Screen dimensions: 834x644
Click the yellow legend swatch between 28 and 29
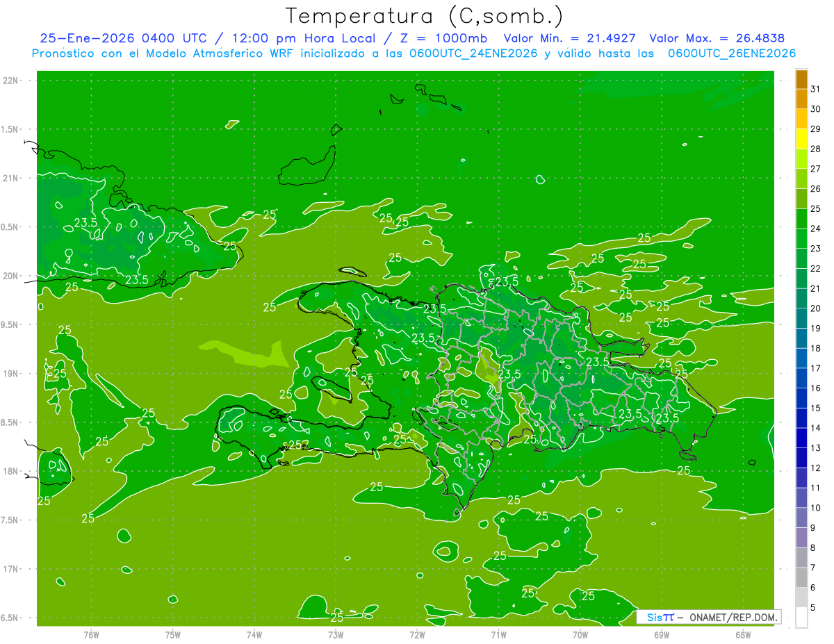[x=801, y=139]
